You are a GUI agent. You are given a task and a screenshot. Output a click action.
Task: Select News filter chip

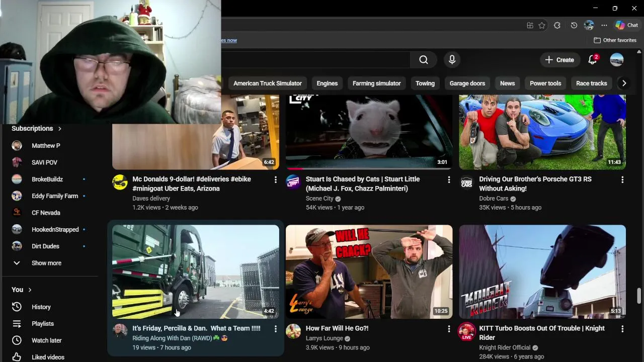click(507, 83)
